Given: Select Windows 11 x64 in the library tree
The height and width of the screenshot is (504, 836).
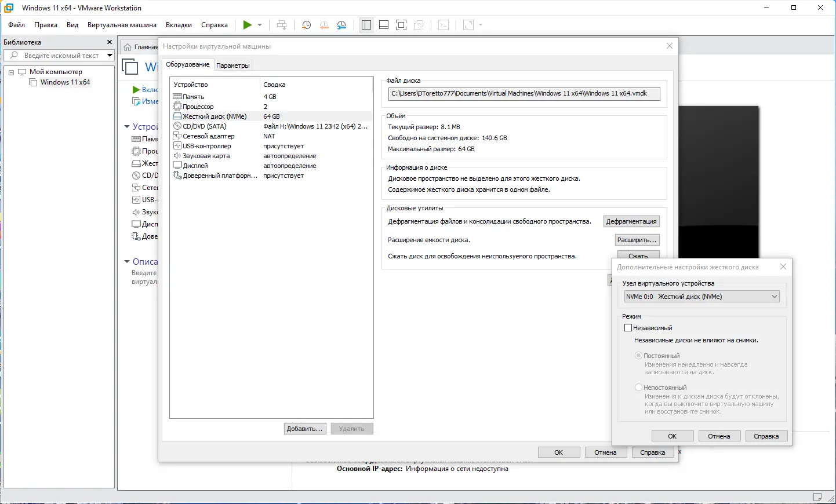Looking at the screenshot, I should coord(65,82).
